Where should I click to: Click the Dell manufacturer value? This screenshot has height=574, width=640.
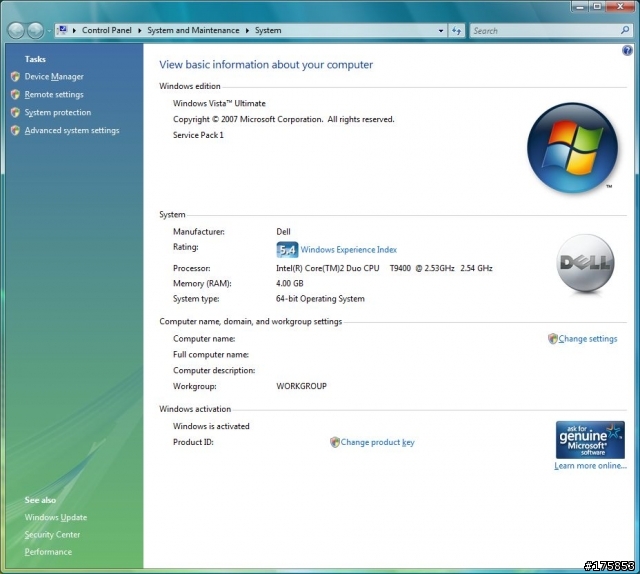tap(283, 232)
